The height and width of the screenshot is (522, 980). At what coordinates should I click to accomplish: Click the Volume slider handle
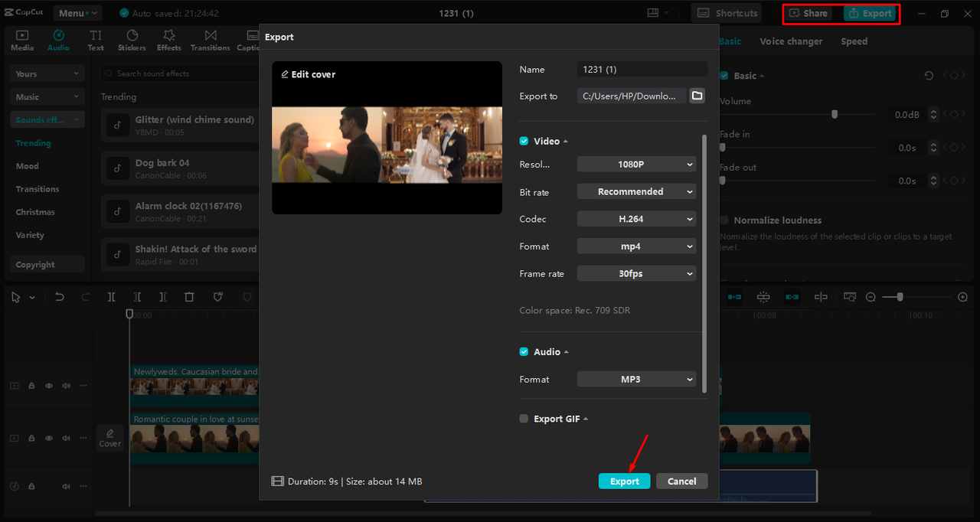[x=835, y=114]
